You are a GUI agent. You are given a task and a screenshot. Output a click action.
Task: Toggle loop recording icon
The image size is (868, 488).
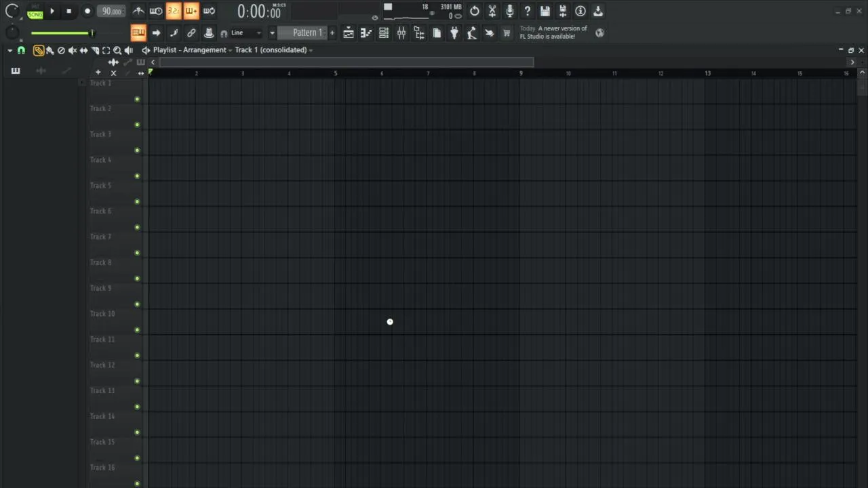pyautogui.click(x=209, y=11)
